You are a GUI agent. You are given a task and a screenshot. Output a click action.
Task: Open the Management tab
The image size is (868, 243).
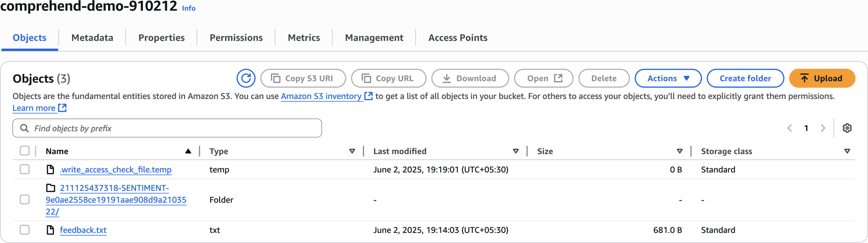pos(374,37)
